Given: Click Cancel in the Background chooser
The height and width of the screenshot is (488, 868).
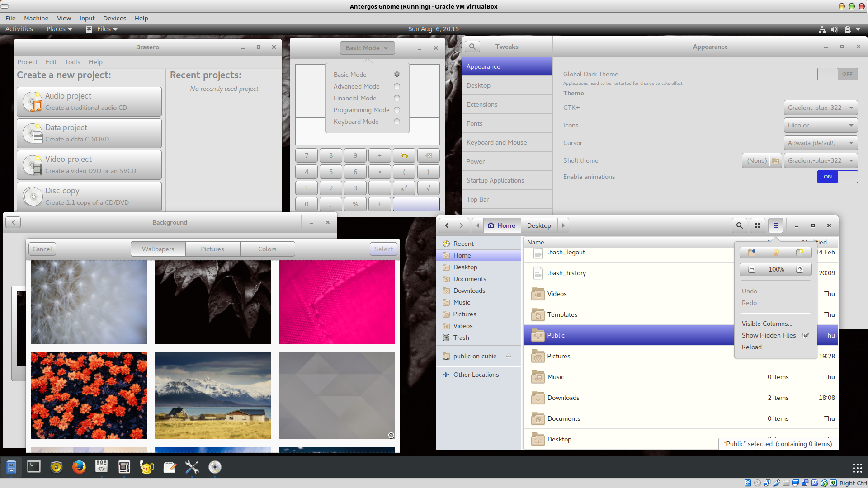Looking at the screenshot, I should (42, 249).
